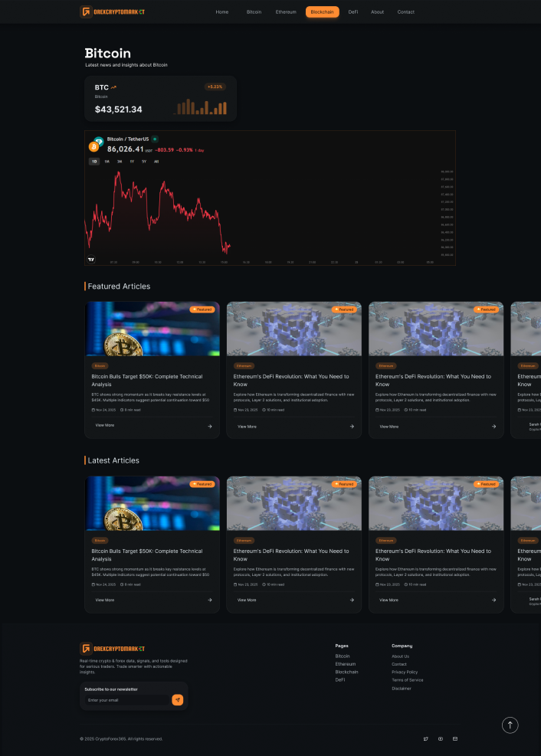This screenshot has height=756, width=541.
Task: Click the -803.59 price change value
Action: coord(165,150)
